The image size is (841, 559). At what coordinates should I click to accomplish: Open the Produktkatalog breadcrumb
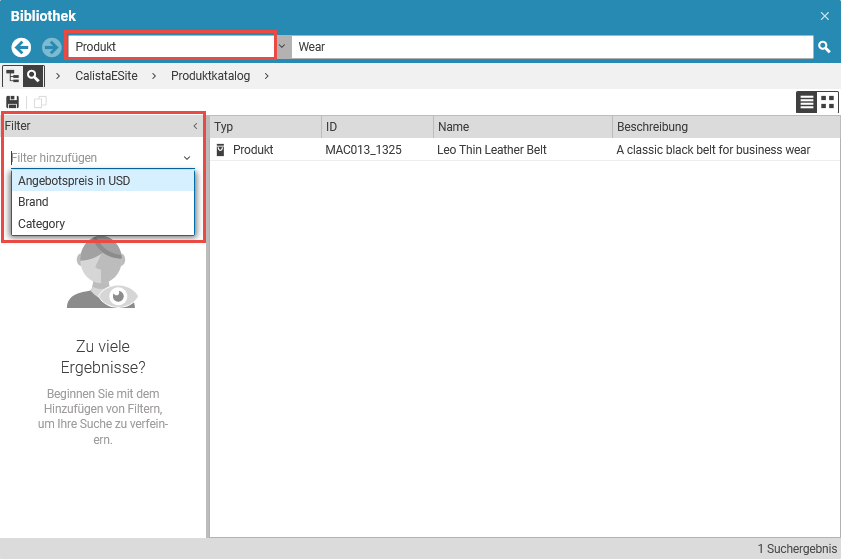pos(210,76)
